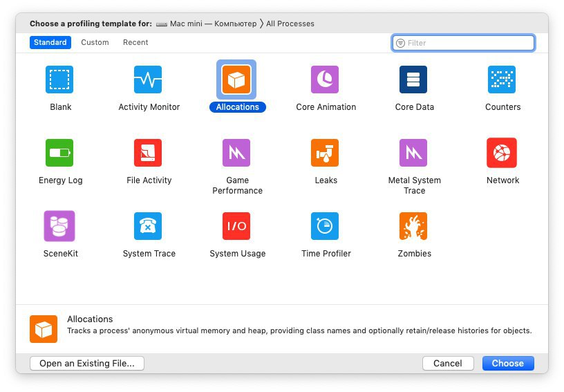Click the Game Performance label
This screenshot has width=564, height=392.
pyautogui.click(x=237, y=185)
